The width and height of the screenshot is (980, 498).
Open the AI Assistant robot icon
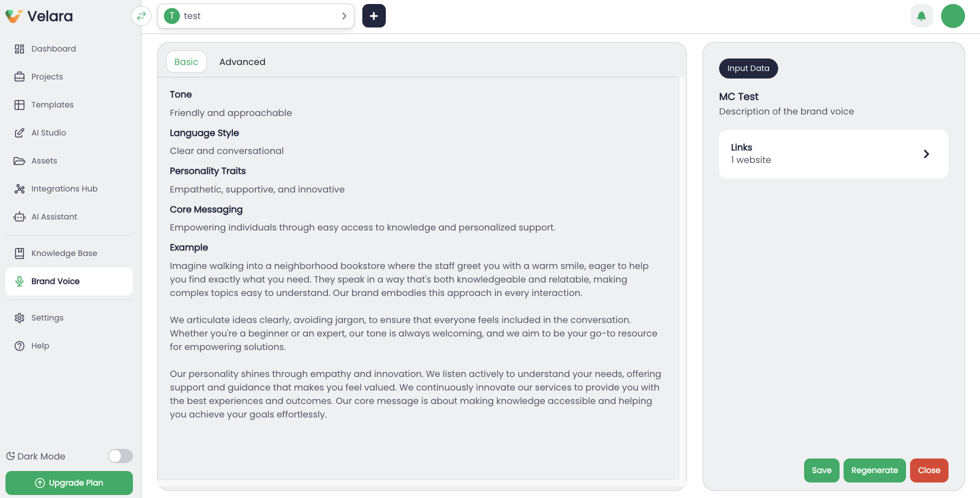point(19,216)
